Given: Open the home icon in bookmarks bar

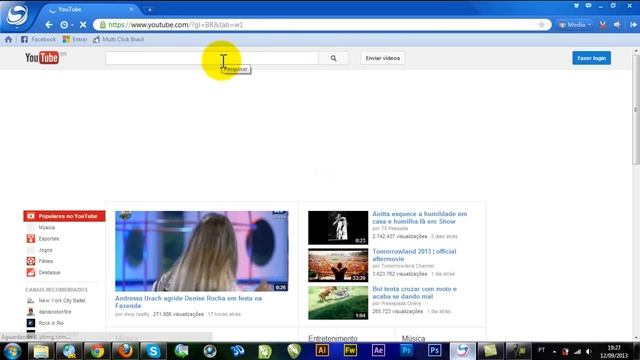Looking at the screenshot, I should tap(8, 40).
